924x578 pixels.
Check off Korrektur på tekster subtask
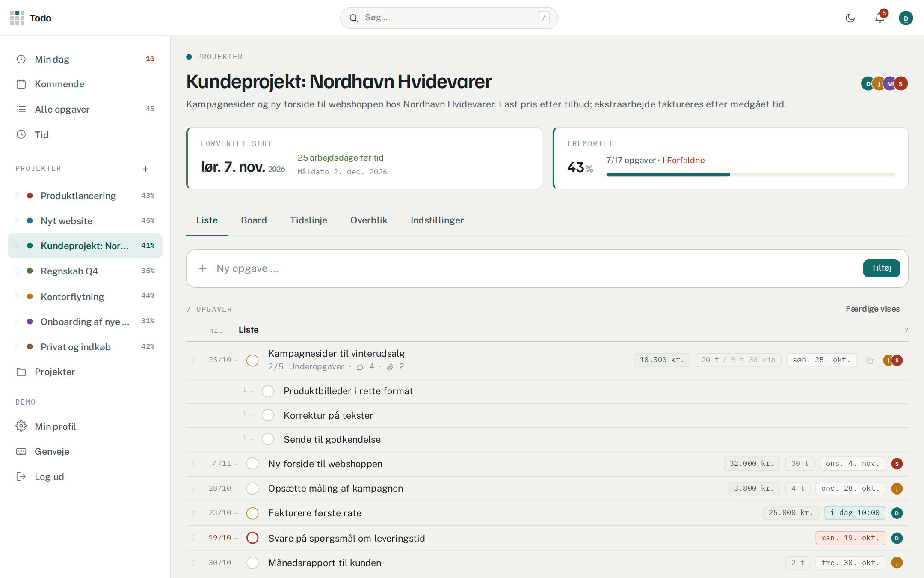(268, 415)
